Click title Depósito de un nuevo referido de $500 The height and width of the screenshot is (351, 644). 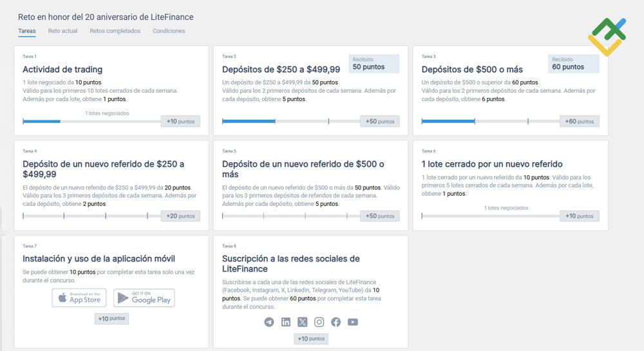(x=303, y=169)
